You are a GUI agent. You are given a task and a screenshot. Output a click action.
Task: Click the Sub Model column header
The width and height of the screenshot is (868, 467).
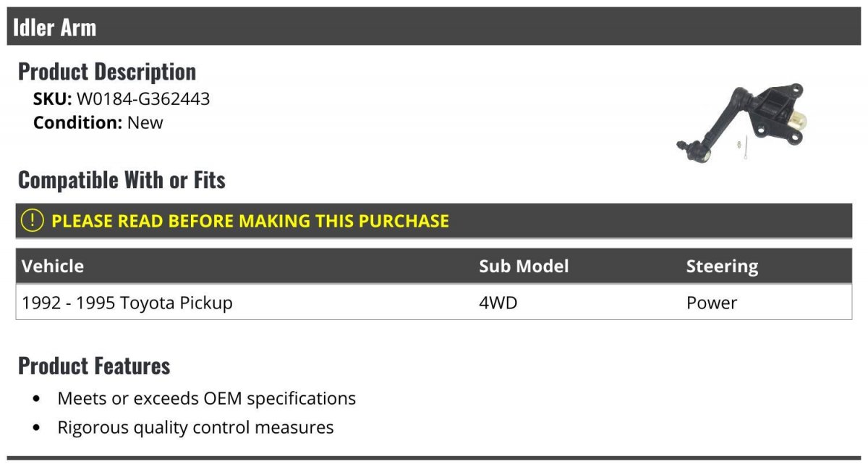pos(524,266)
